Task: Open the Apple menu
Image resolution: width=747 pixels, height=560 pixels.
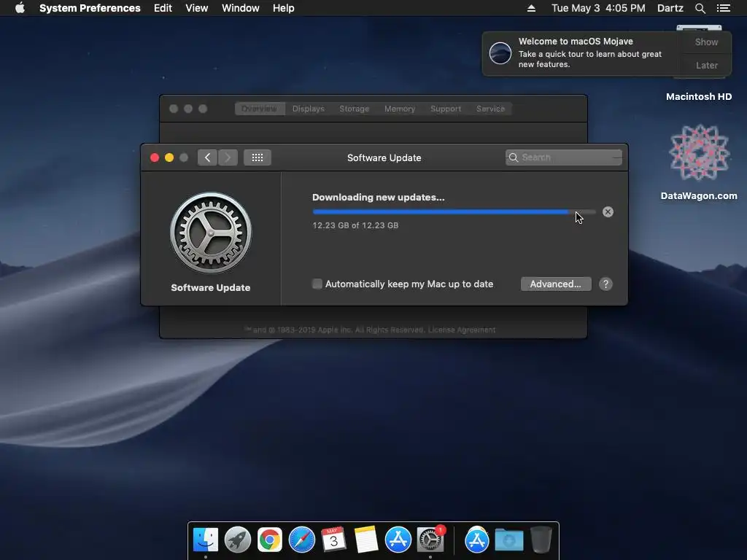Action: coord(20,8)
